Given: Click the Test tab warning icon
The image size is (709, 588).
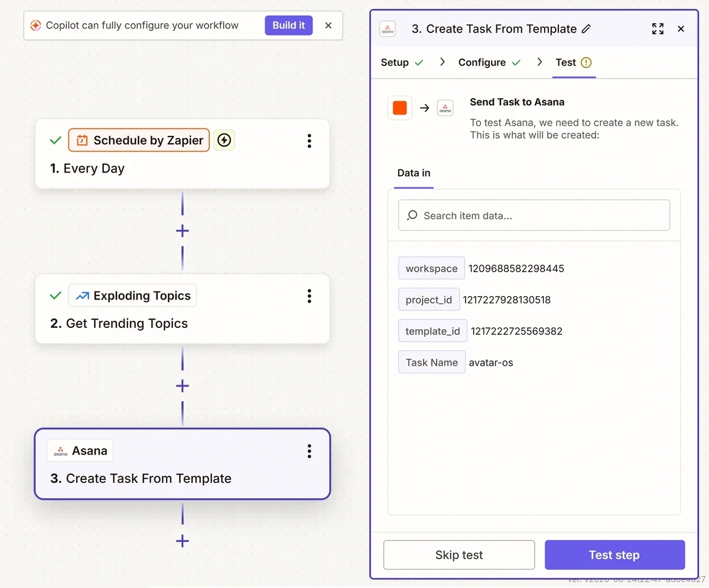Looking at the screenshot, I should click(x=586, y=63).
